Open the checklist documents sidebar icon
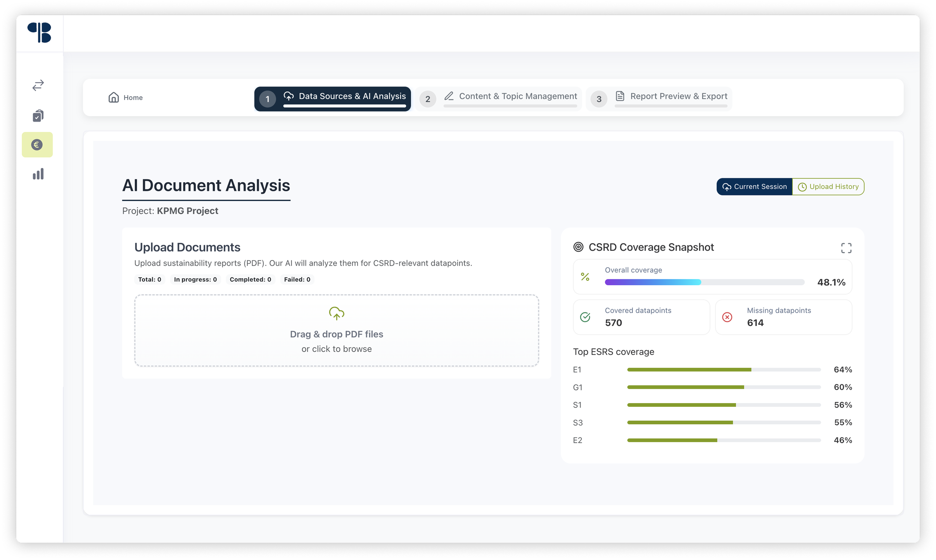This screenshot has height=560, width=936. pos(38,115)
